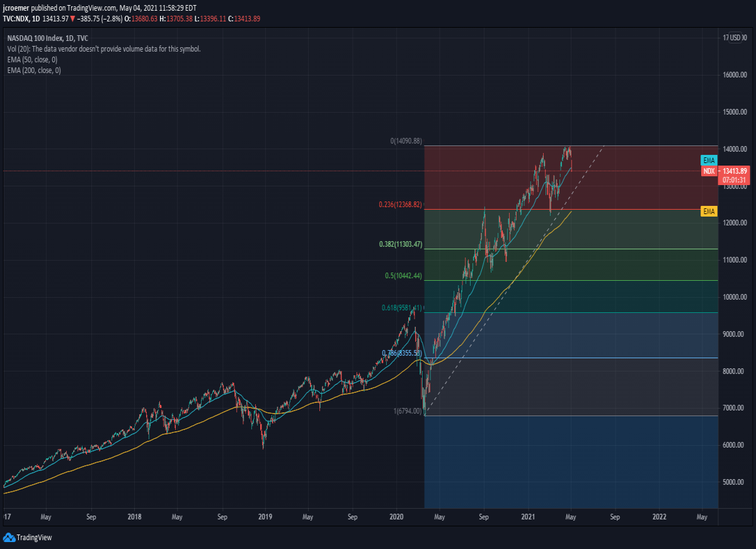Click the 2019 label on time axis
Image resolution: width=756 pixels, height=549 pixels.
pos(265,517)
